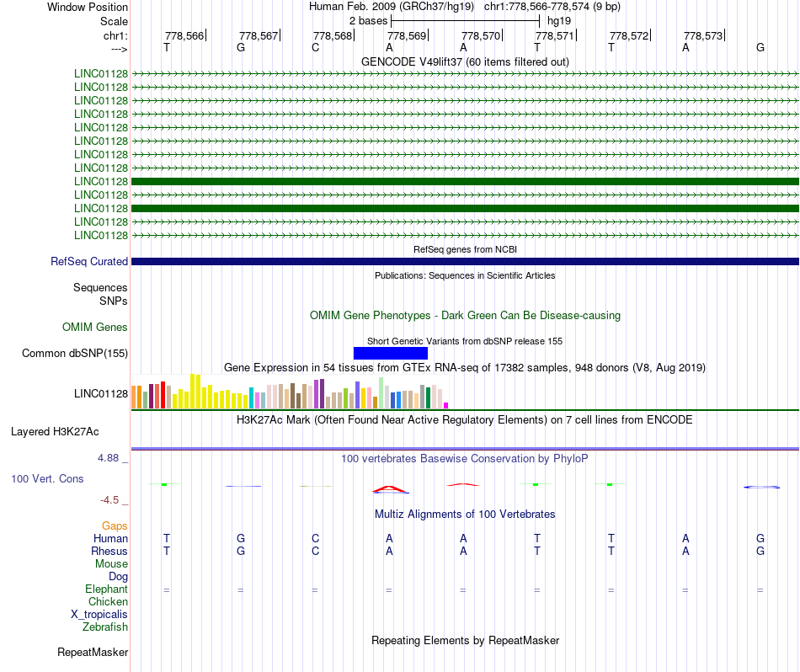Select the Layered H3K27Ac track label
This screenshot has width=800, height=672.
tap(55, 432)
